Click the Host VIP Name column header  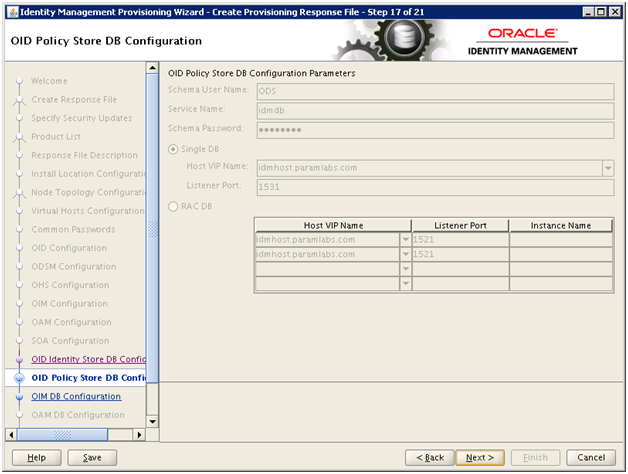[x=333, y=226]
